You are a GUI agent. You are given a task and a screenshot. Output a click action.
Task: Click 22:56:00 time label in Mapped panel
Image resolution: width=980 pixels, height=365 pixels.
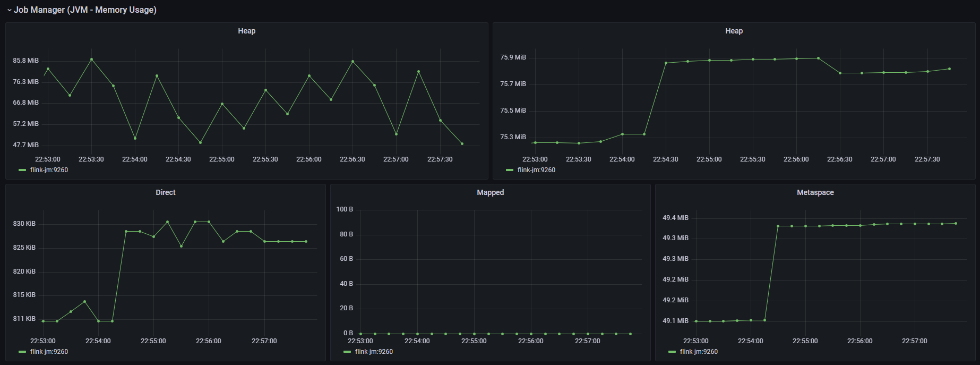[531, 341]
